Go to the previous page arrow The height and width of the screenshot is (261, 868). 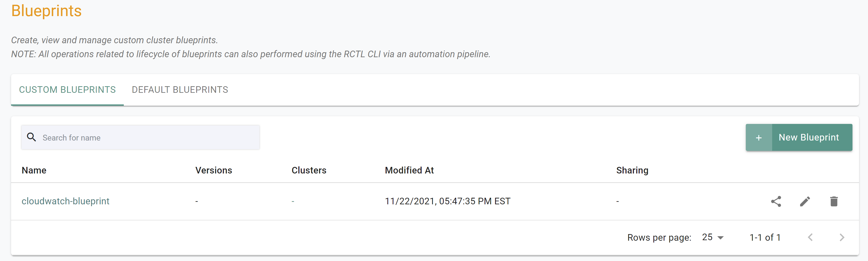(x=810, y=237)
